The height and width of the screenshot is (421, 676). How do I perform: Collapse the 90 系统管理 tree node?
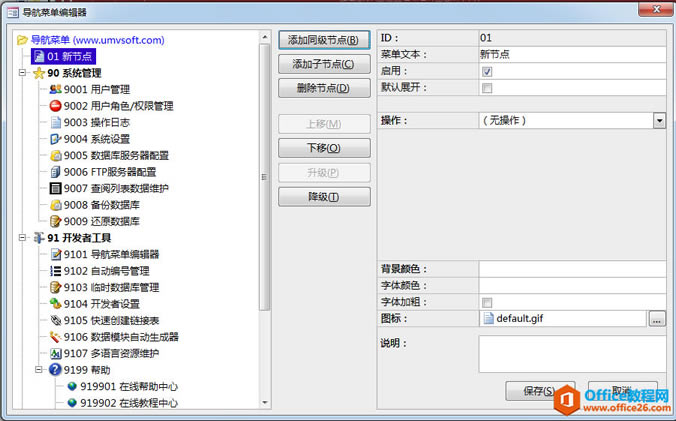22,73
